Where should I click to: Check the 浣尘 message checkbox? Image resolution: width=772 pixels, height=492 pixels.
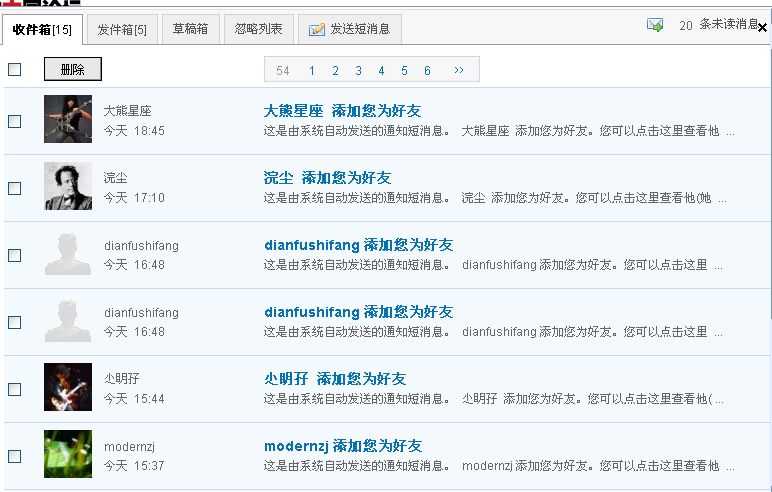[x=15, y=188]
